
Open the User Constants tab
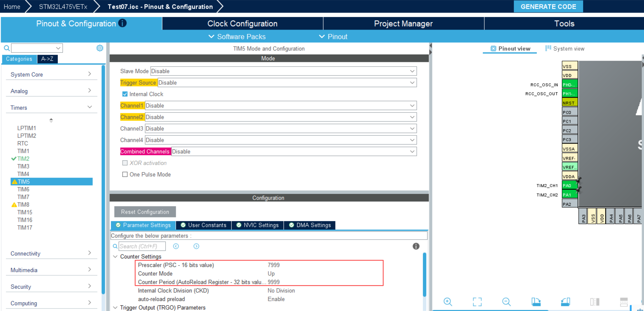click(203, 225)
